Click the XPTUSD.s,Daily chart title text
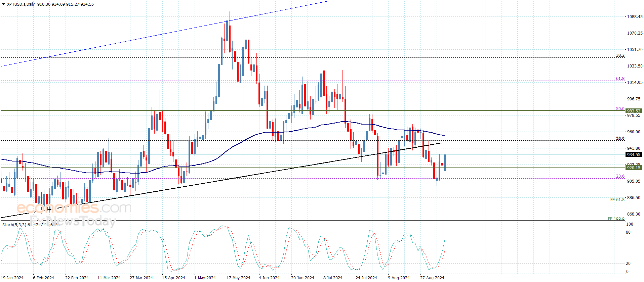Viewport: 644px width, 282px height. click(21, 4)
